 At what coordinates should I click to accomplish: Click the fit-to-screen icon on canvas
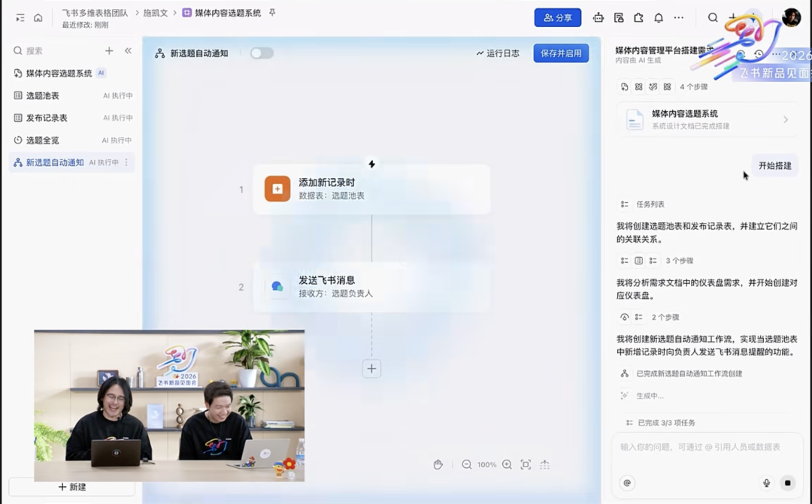click(x=526, y=465)
